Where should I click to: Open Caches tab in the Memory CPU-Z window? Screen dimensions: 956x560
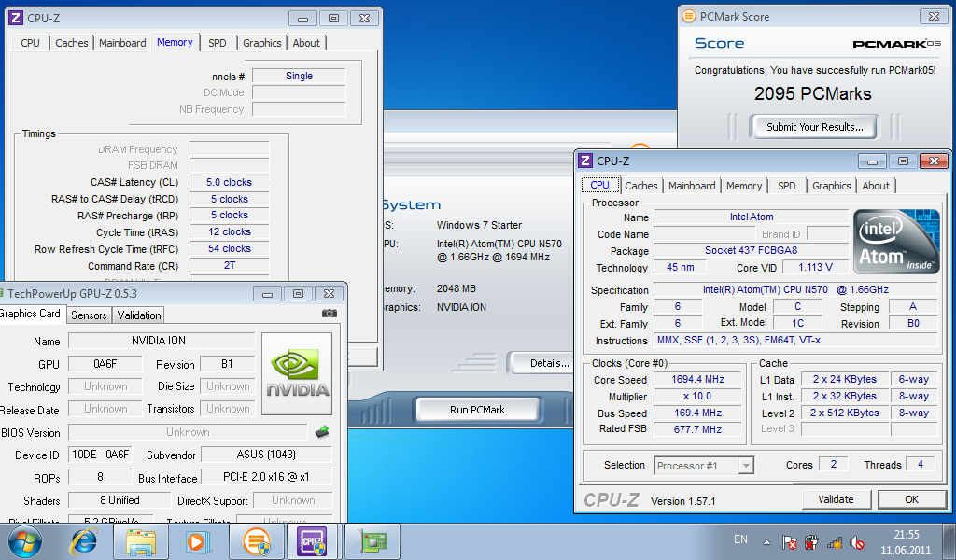[x=71, y=43]
